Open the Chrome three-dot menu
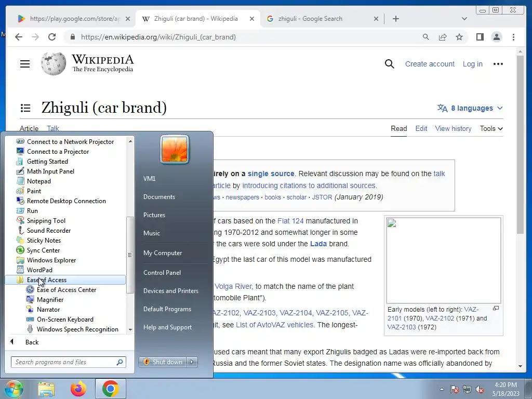532x399 pixels. click(x=513, y=37)
